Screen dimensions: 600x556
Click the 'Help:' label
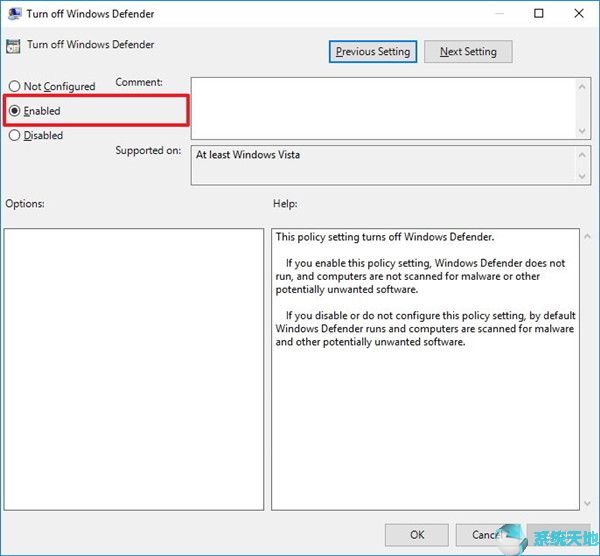click(x=285, y=204)
